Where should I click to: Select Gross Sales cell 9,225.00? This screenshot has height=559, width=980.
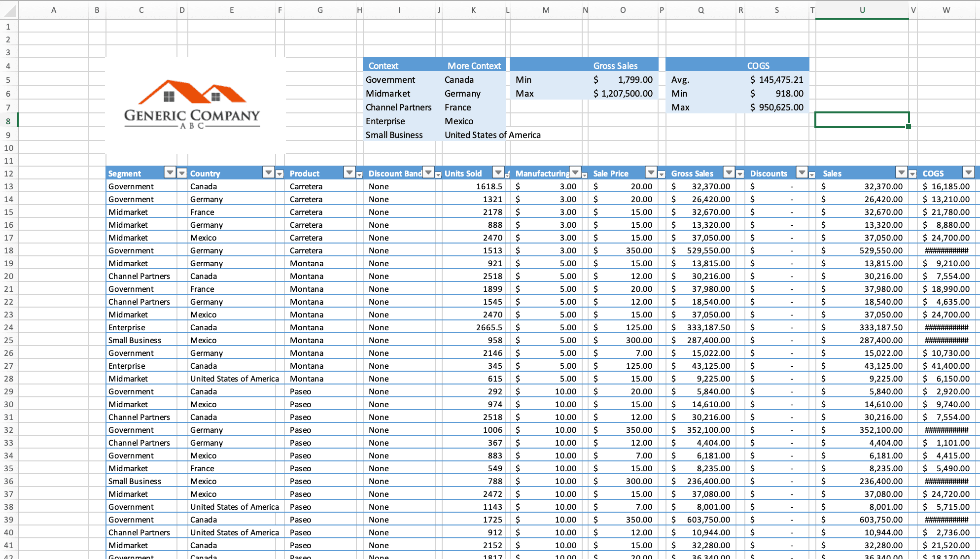(x=701, y=379)
